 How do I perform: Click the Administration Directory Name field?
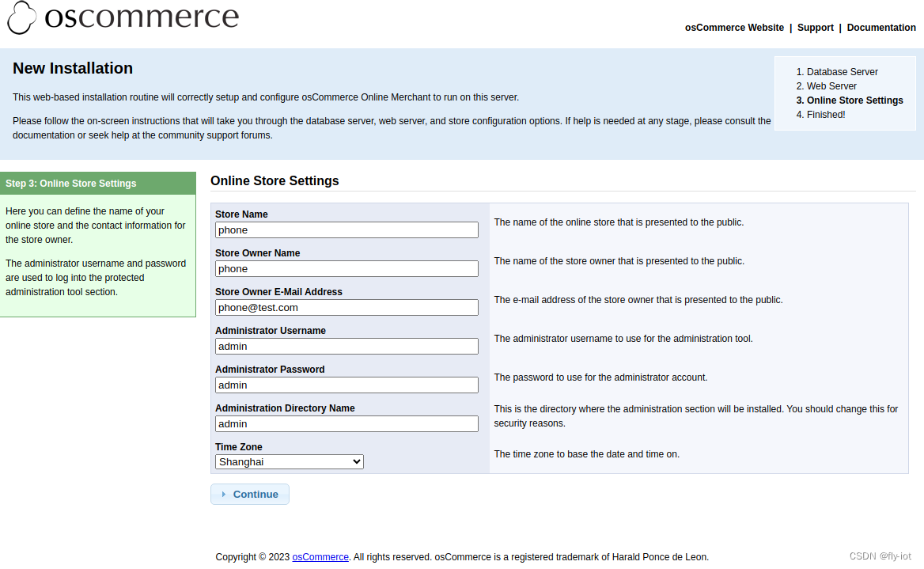[x=346, y=424]
